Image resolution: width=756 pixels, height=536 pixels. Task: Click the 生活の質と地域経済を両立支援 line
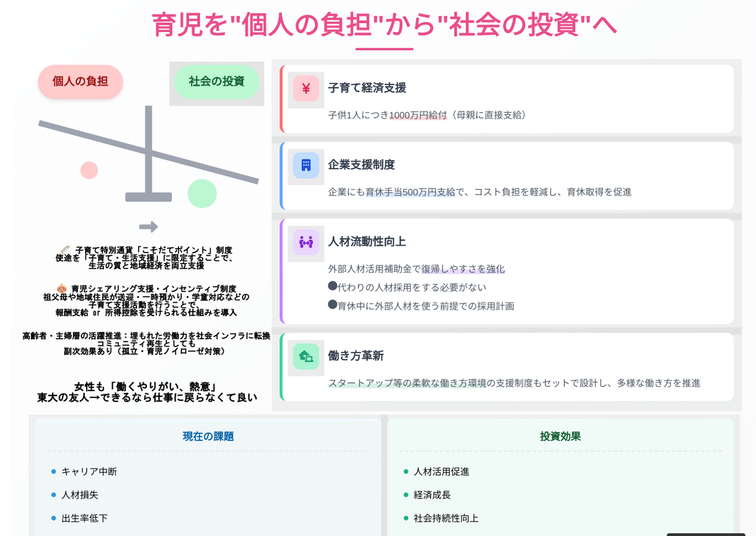146,266
